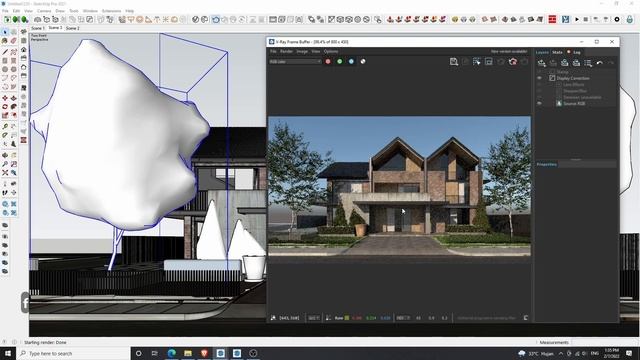Click the stop square icon in SketchUp toolbar
This screenshot has width=640, height=360.
(x=586, y=19)
